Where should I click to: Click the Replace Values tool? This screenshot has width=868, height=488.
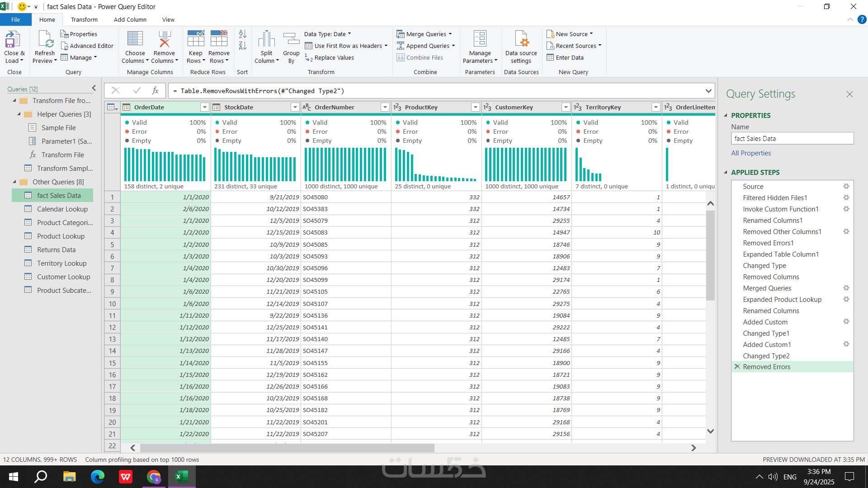click(x=330, y=58)
